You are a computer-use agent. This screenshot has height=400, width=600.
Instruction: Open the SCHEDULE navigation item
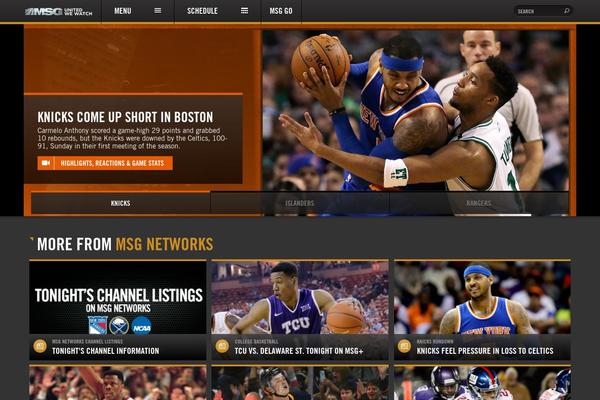(202, 11)
